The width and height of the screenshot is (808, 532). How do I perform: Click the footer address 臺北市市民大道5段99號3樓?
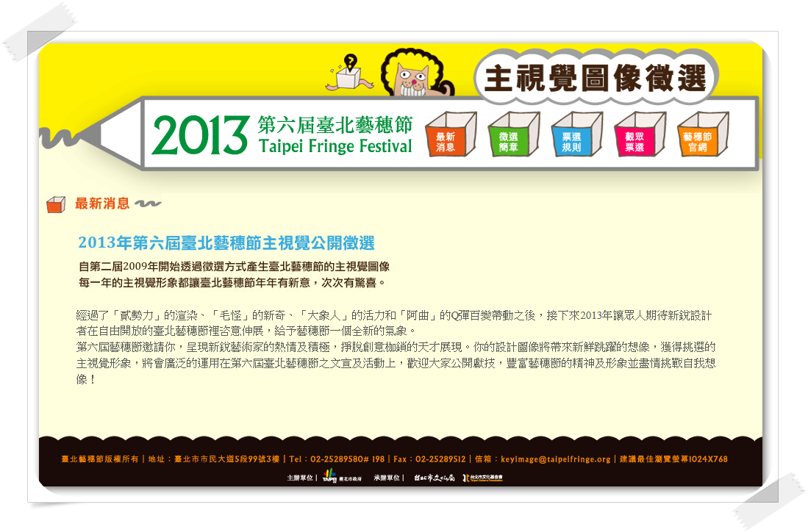tap(226, 459)
